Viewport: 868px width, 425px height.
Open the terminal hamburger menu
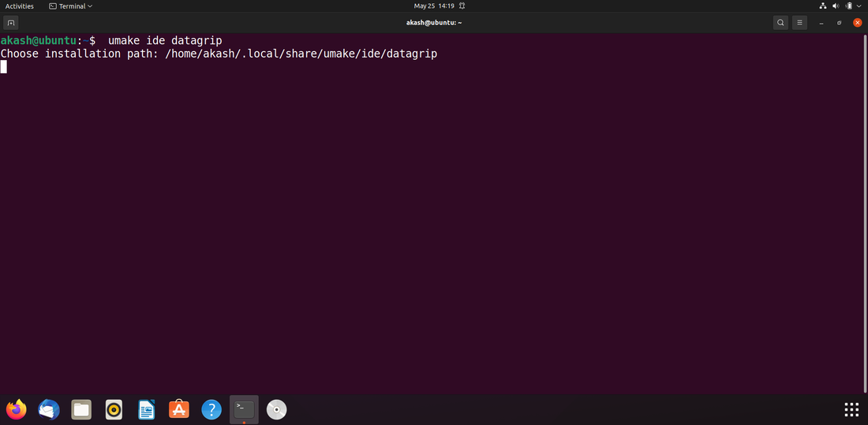[799, 23]
